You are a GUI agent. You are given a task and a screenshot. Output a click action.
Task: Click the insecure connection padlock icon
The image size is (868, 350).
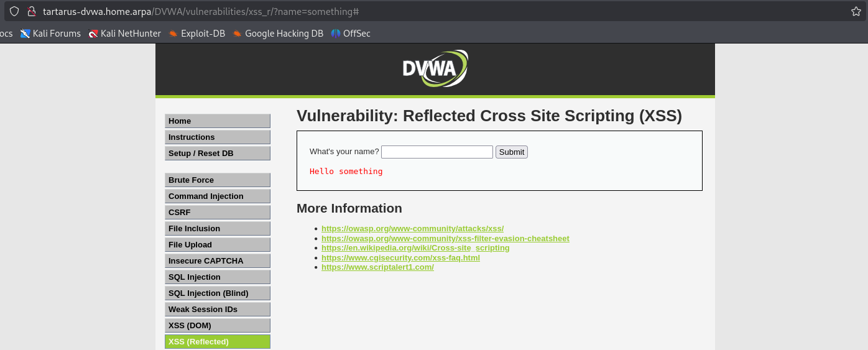(32, 11)
